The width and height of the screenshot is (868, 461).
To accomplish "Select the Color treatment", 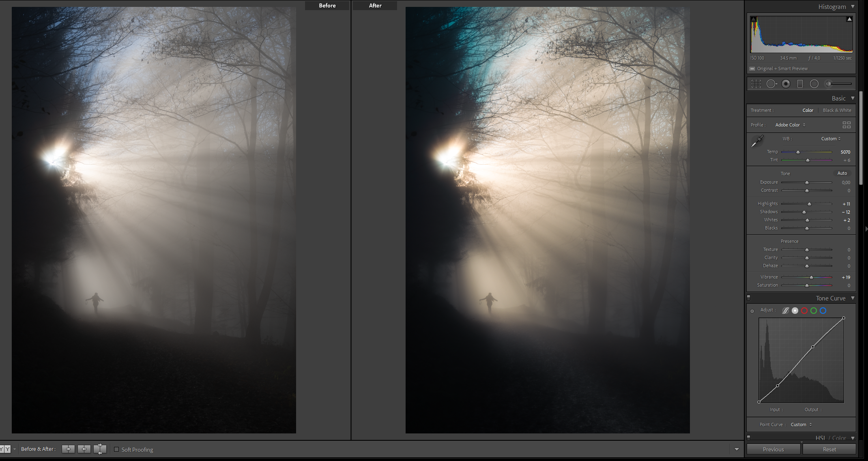I will click(x=808, y=110).
